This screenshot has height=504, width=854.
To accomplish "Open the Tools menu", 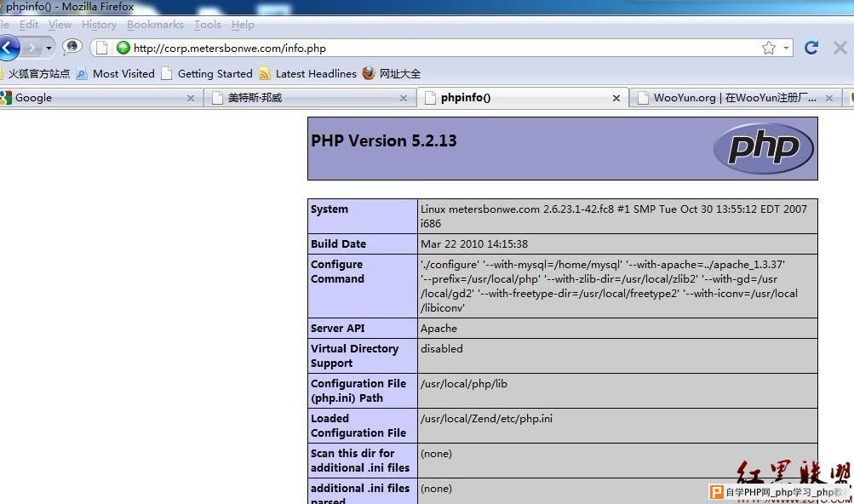I will tap(207, 25).
